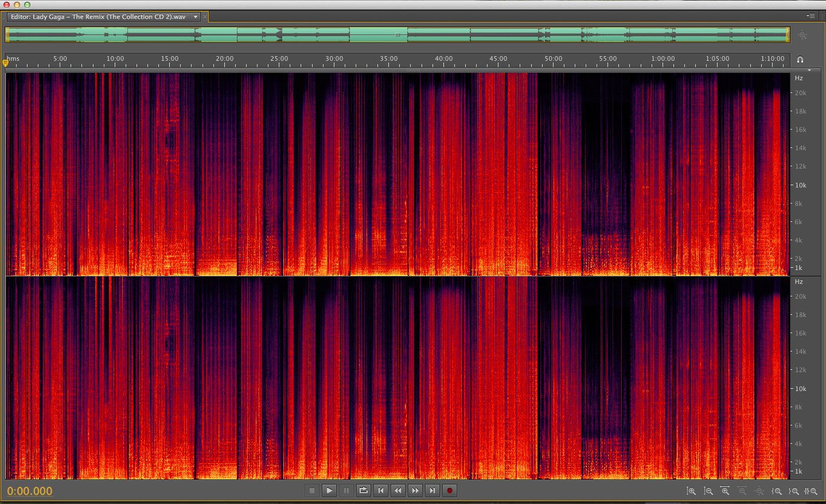Image resolution: width=826 pixels, height=504 pixels.
Task: Click the Rewind button
Action: (x=398, y=490)
